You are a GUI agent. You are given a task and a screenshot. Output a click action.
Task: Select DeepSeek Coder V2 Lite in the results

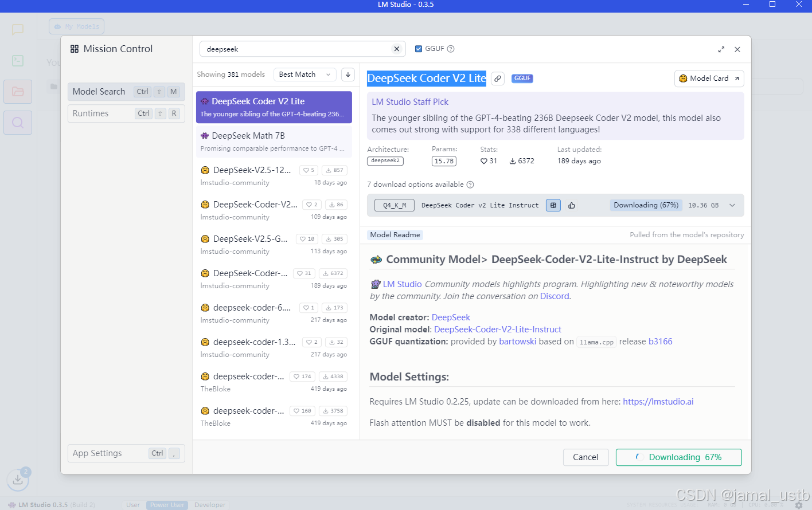(274, 107)
